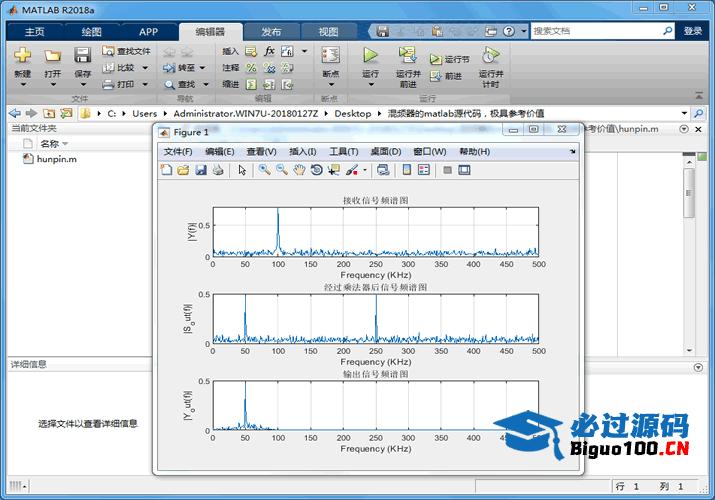Select the Pan hand tool in Figure 1
Viewport: 715px width, 500px height.
(298, 170)
